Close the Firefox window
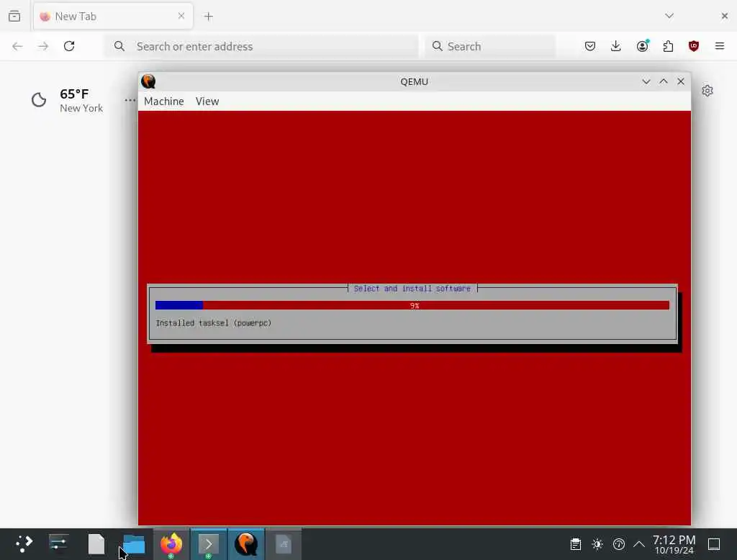 724,16
